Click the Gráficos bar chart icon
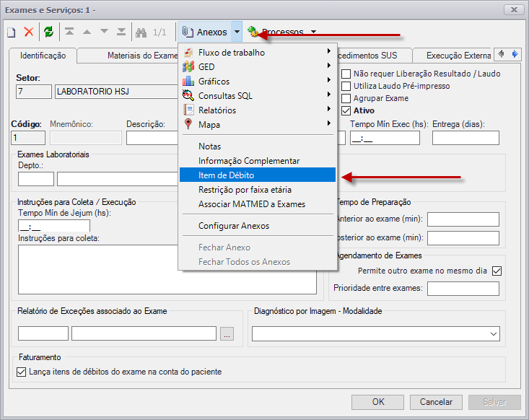Screen dimensions: 529x420 click(188, 82)
